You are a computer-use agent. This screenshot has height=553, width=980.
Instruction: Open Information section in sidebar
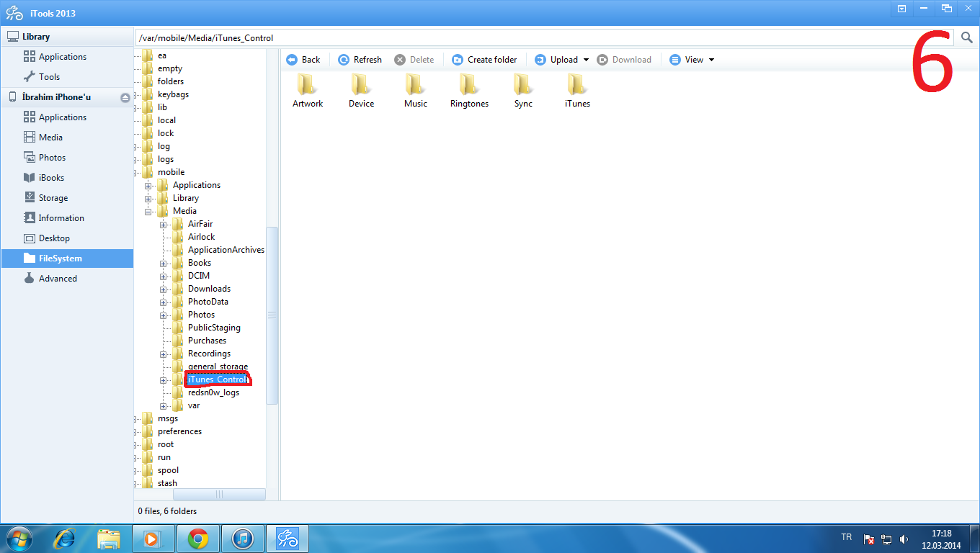(67, 218)
